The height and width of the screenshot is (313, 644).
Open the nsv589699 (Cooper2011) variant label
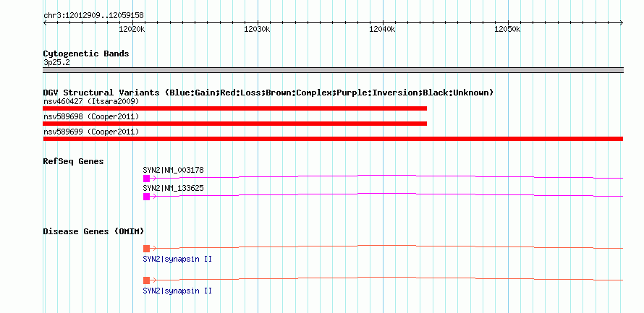tap(91, 132)
